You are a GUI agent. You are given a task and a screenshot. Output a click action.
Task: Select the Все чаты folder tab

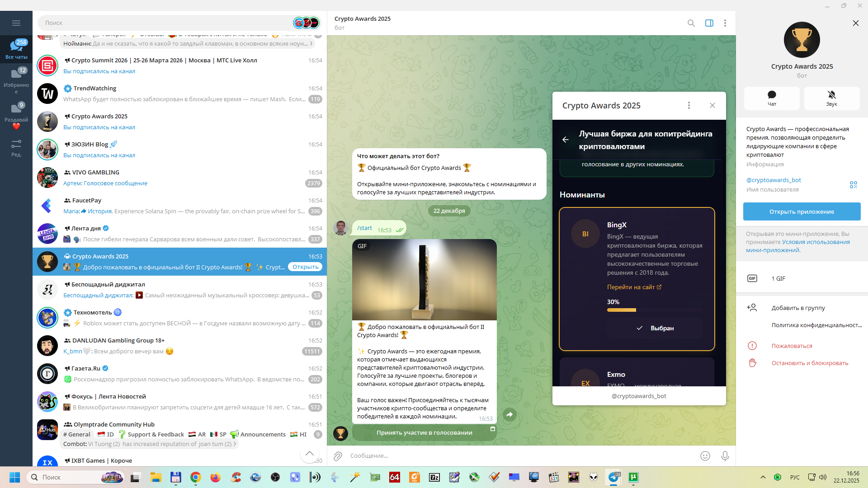16,49
